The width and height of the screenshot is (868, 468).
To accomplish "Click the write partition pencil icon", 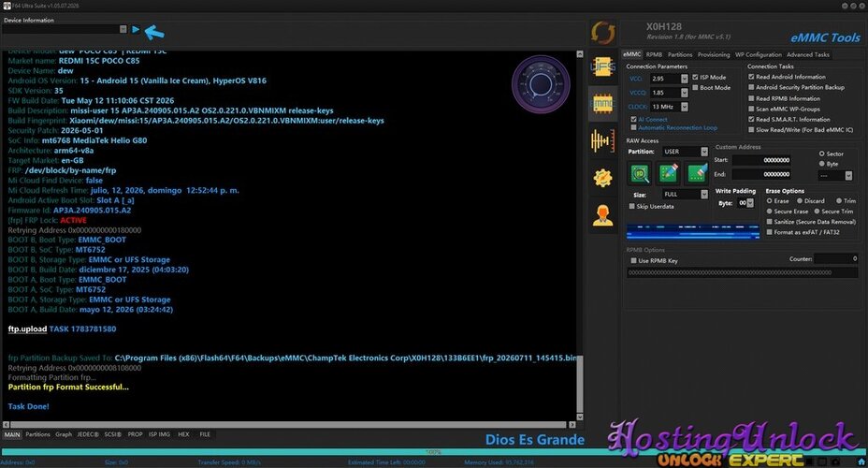I will pos(669,173).
